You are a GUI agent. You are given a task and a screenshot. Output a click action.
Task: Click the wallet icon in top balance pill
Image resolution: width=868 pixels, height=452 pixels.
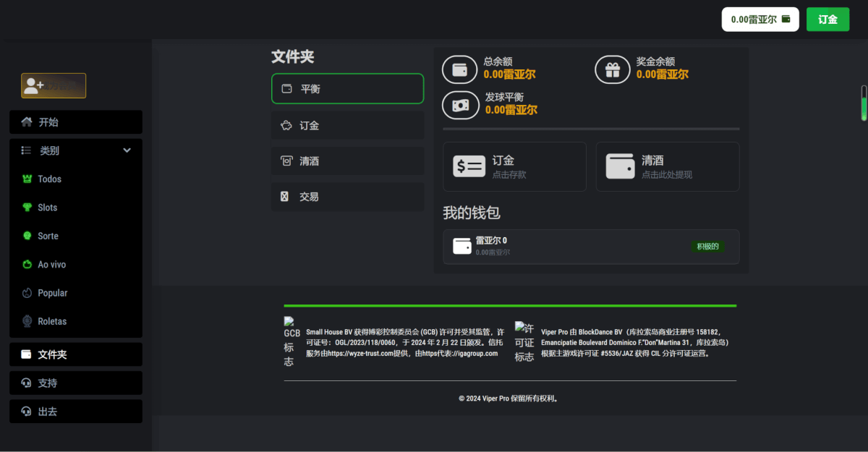click(786, 20)
